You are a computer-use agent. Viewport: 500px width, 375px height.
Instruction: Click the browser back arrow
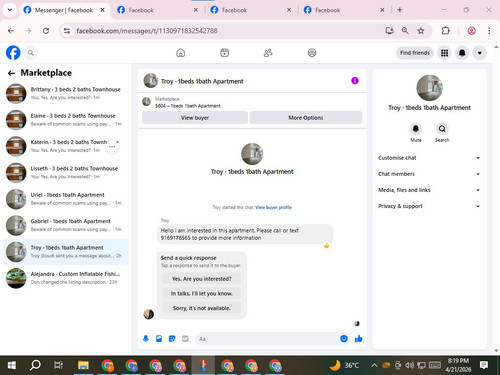[11, 31]
